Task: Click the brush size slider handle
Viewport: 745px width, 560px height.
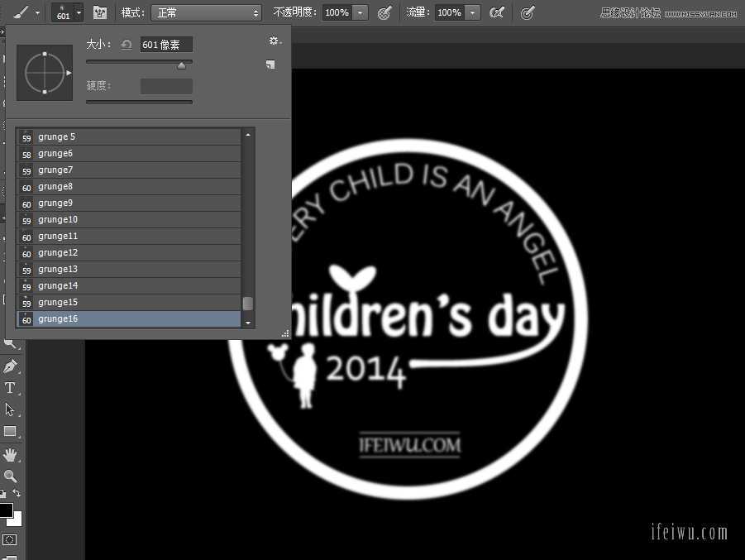Action: click(x=181, y=65)
